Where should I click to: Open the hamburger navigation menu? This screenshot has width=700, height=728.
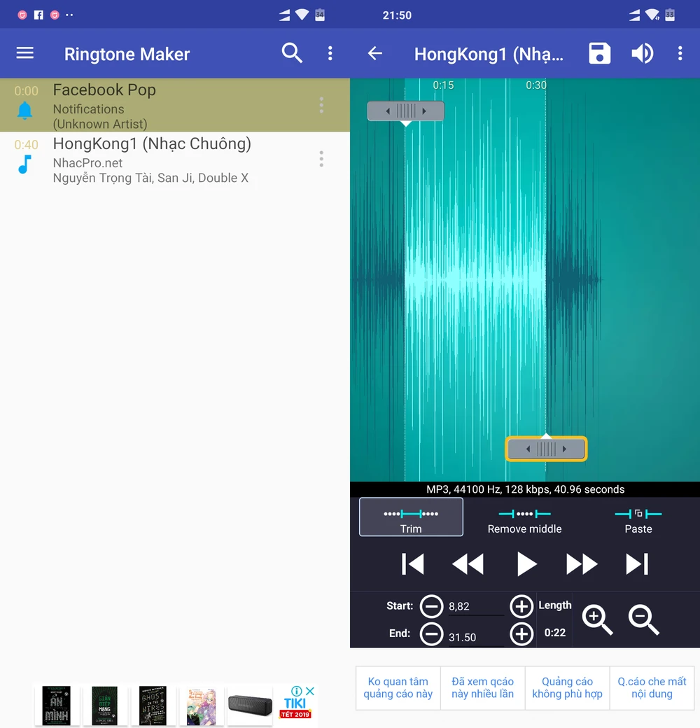coord(25,53)
